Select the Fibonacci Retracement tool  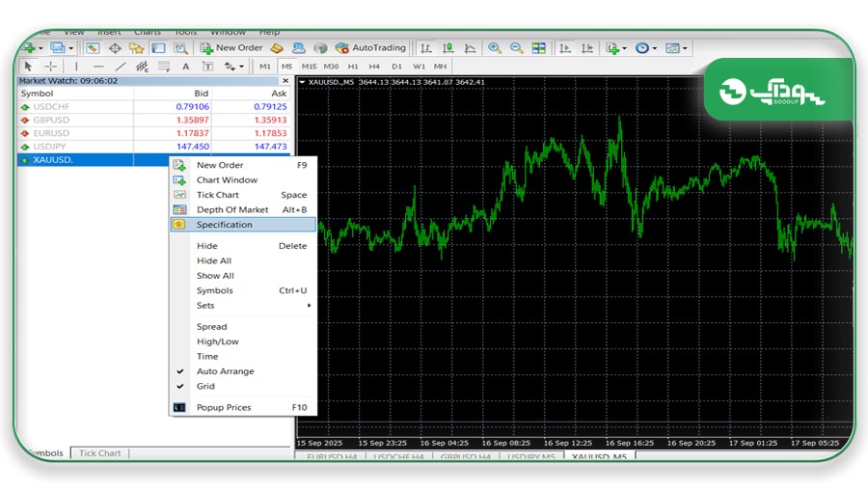point(164,67)
